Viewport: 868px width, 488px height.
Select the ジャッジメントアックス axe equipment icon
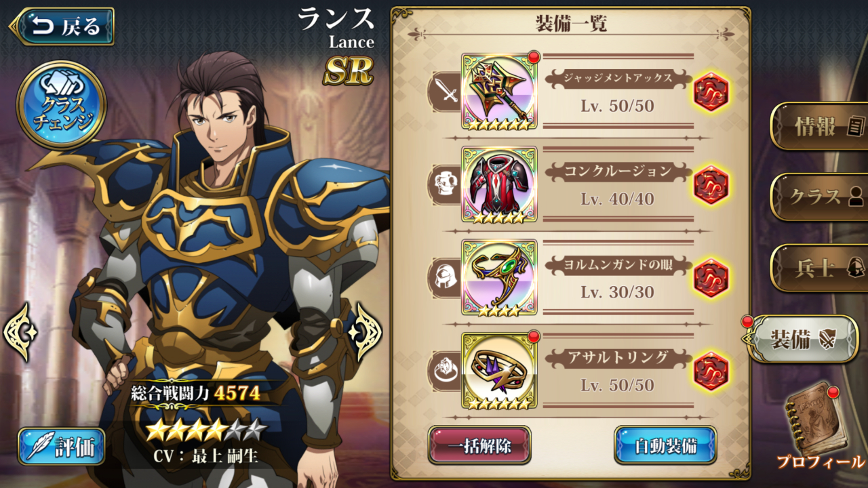(x=499, y=91)
